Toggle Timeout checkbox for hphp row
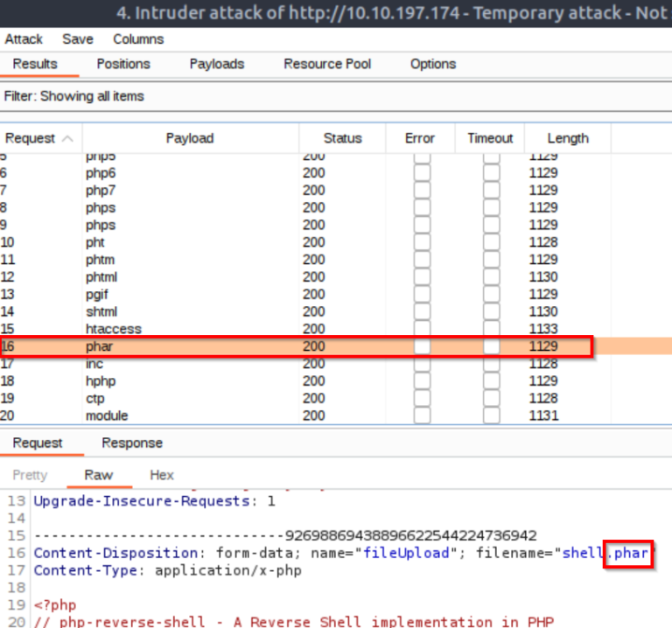This screenshot has width=672, height=628. coord(492,381)
